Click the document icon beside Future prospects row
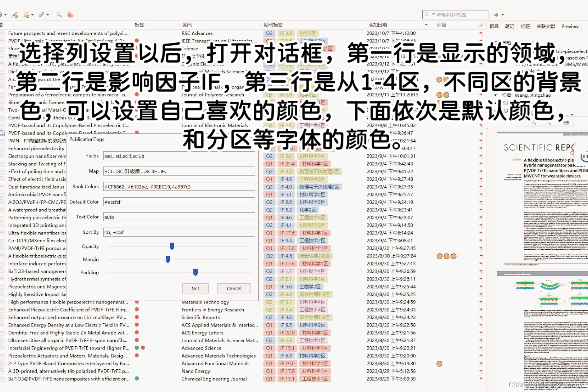The image size is (588, 392). click(2, 33)
